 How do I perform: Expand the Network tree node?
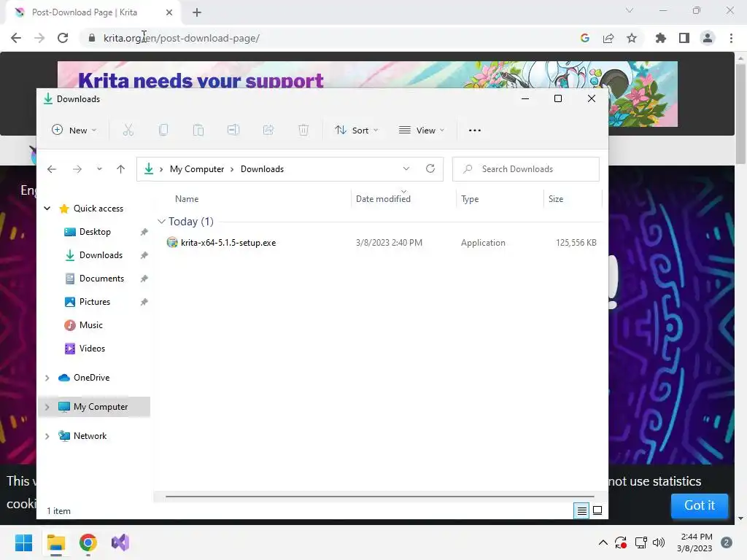pyautogui.click(x=47, y=436)
